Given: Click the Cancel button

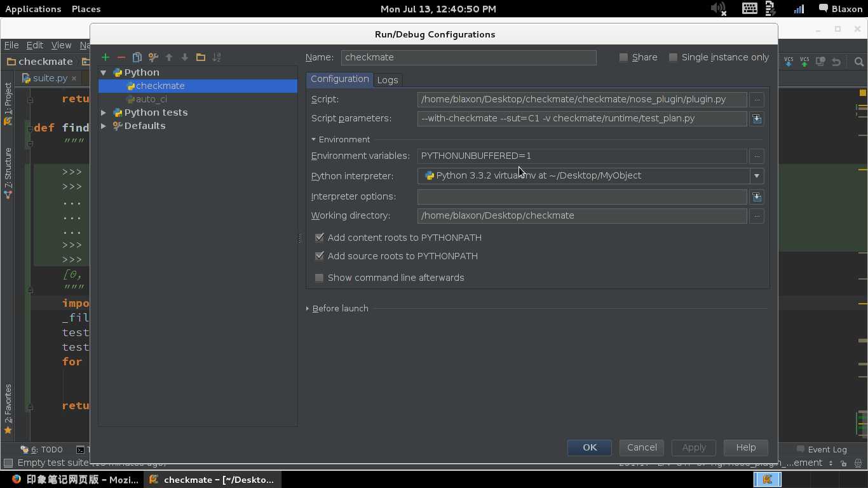Looking at the screenshot, I should (642, 447).
